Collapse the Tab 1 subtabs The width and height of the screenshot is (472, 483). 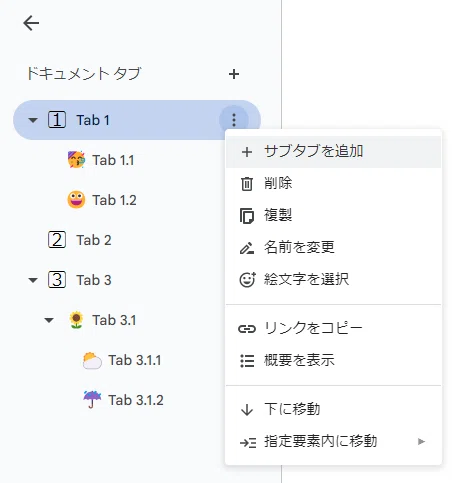[x=33, y=120]
